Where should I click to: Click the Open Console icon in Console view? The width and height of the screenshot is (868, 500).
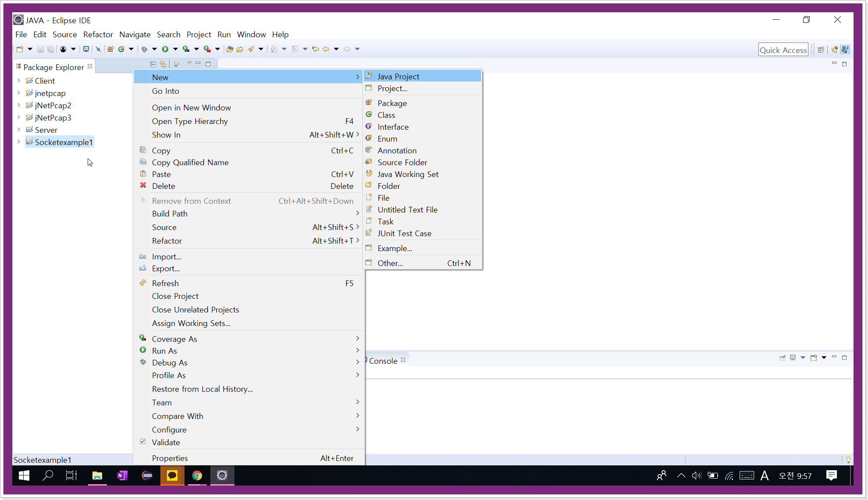point(814,358)
